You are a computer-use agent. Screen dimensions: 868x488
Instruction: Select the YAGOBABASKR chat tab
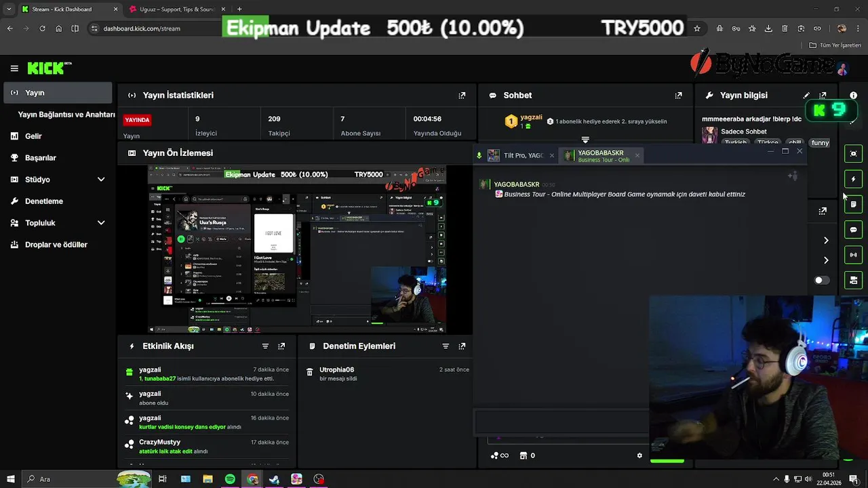601,156
